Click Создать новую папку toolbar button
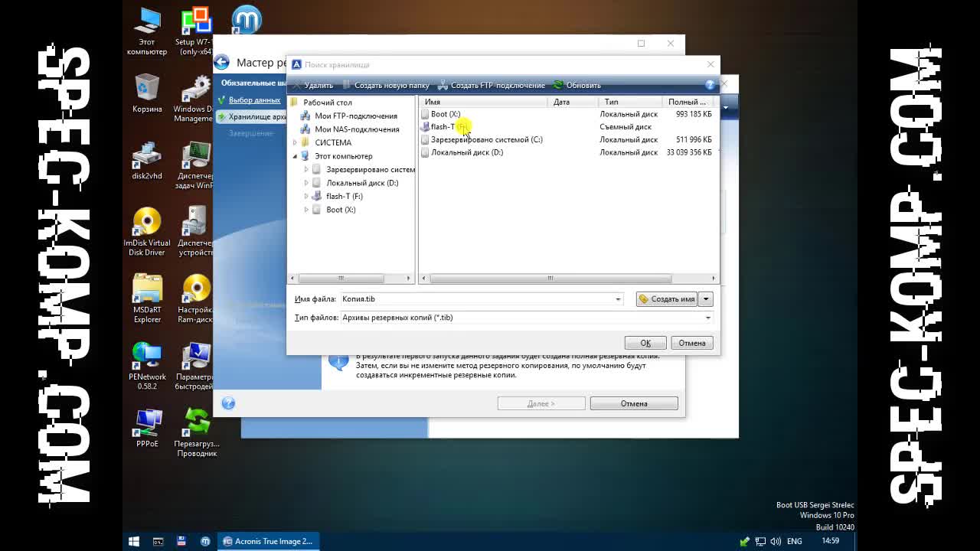The width and height of the screenshot is (980, 551). (x=385, y=85)
